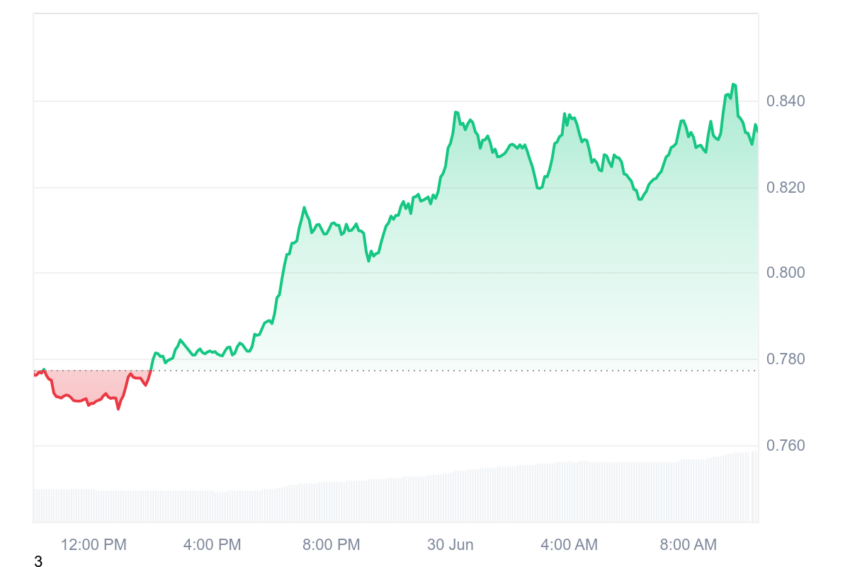Select the 8:00 PM time axis label

(331, 545)
